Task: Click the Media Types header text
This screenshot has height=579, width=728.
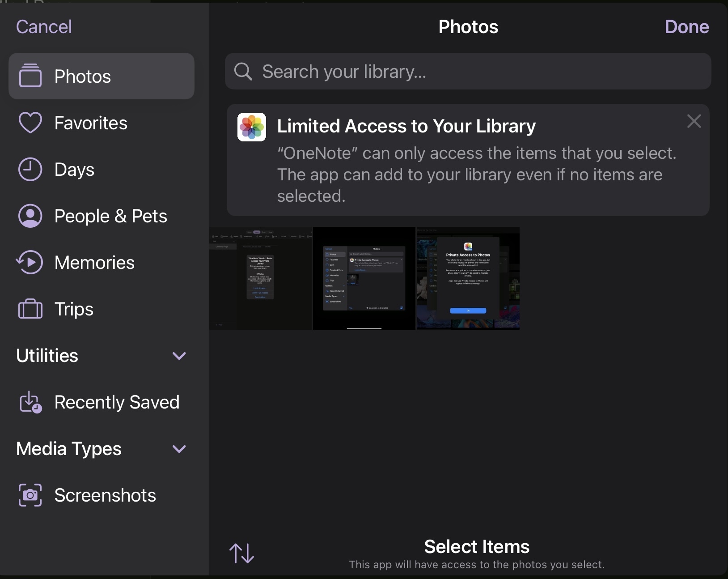Action: (69, 449)
